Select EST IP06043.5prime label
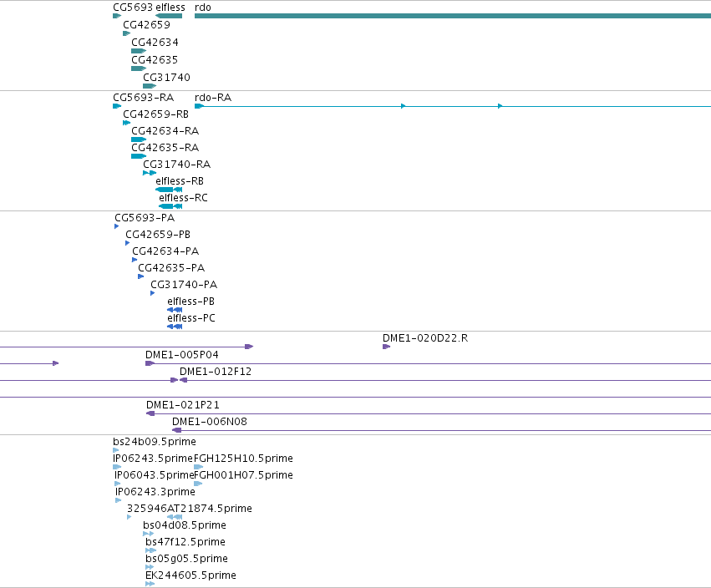This screenshot has width=711, height=588. (155, 475)
